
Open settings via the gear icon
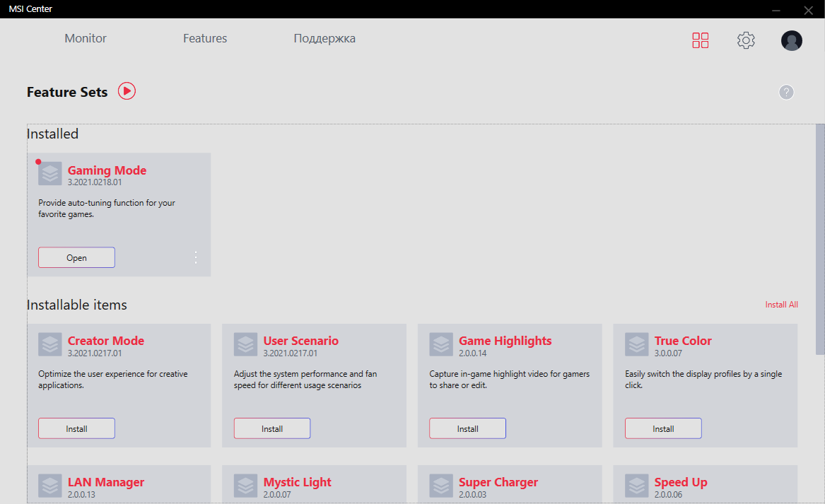[x=746, y=40]
